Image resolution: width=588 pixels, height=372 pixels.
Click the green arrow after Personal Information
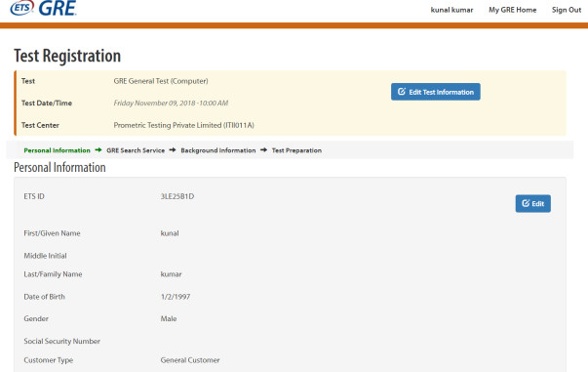point(98,150)
